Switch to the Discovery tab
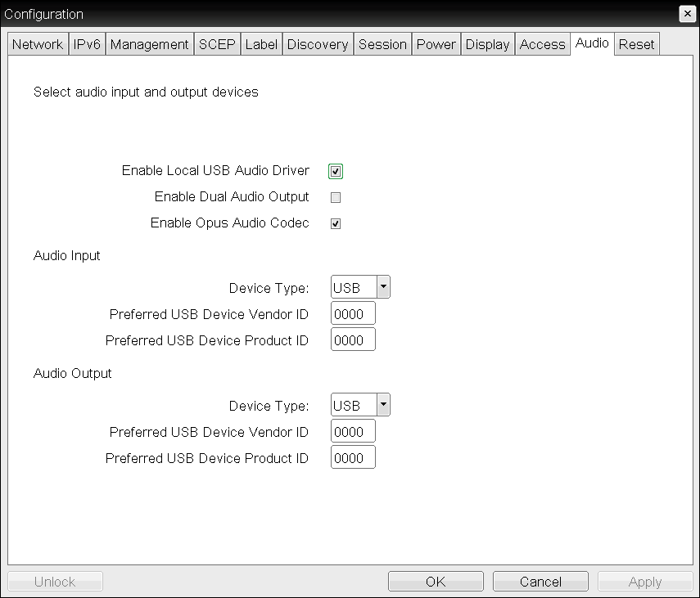700x598 pixels. [x=318, y=44]
